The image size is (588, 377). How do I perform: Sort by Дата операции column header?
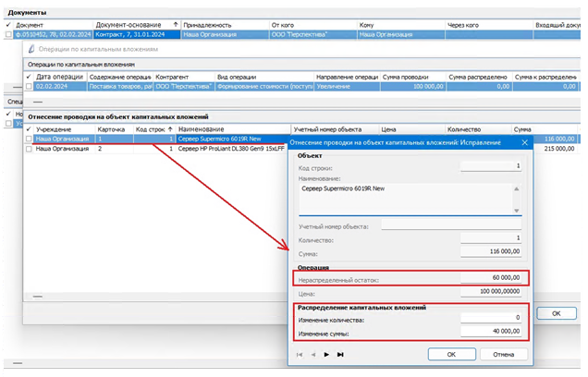click(55, 77)
